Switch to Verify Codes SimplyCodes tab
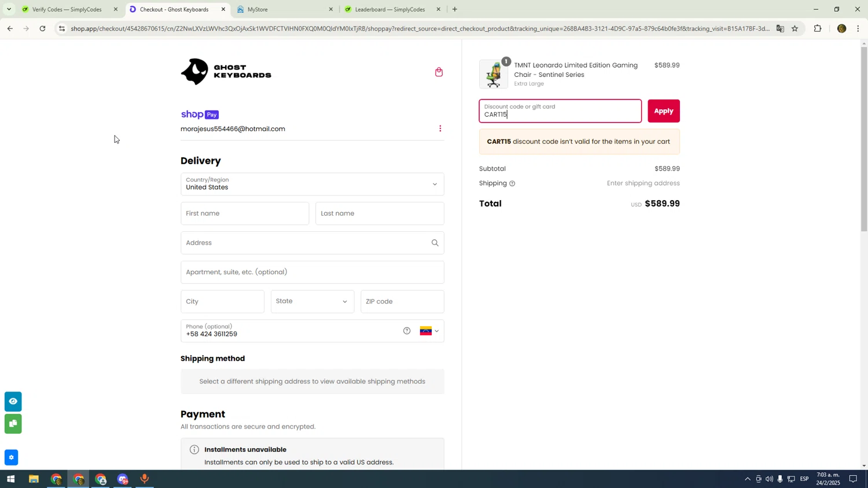 coord(67,9)
